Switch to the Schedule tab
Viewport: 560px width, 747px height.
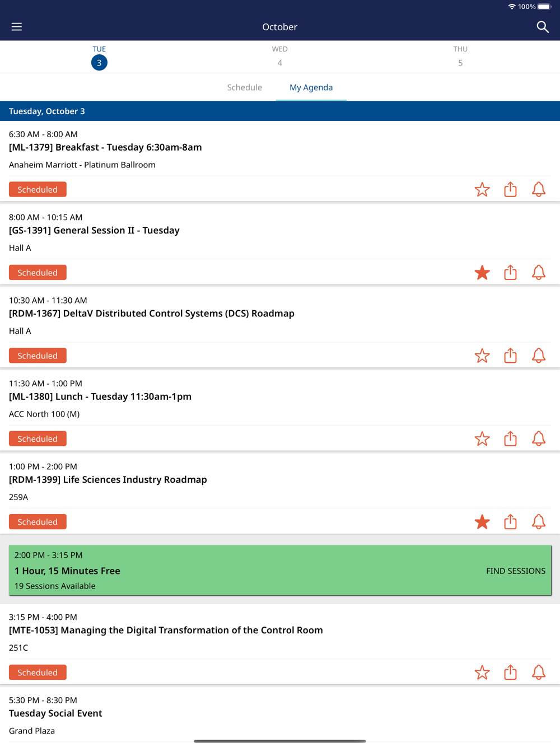tap(245, 87)
